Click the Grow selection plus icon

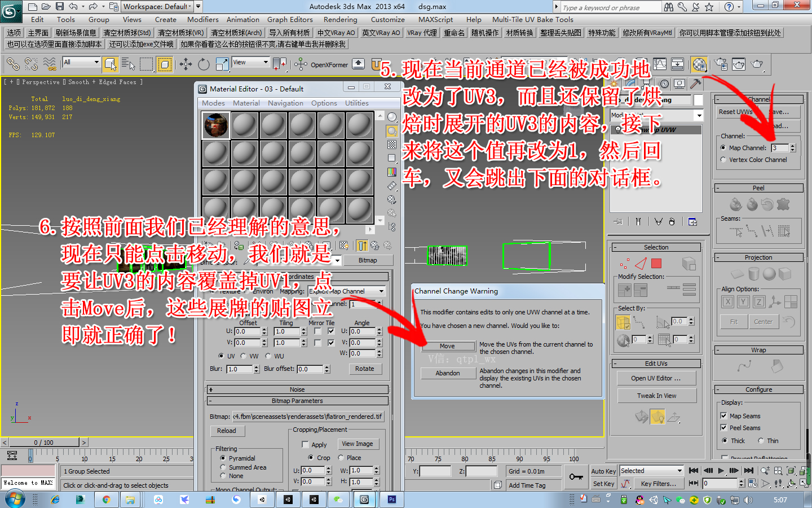[x=625, y=290]
